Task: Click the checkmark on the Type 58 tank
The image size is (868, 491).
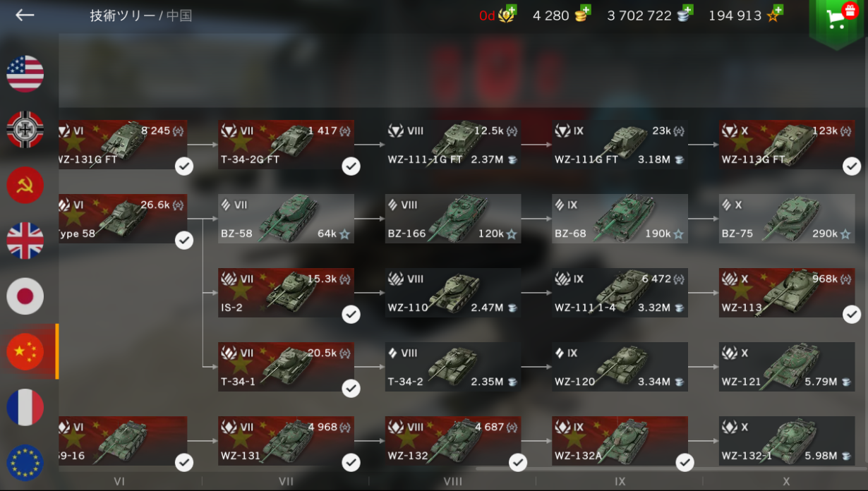Action: coord(184,241)
